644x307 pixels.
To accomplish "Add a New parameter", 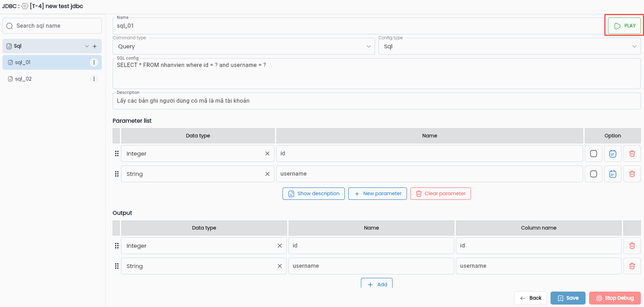I will (378, 193).
